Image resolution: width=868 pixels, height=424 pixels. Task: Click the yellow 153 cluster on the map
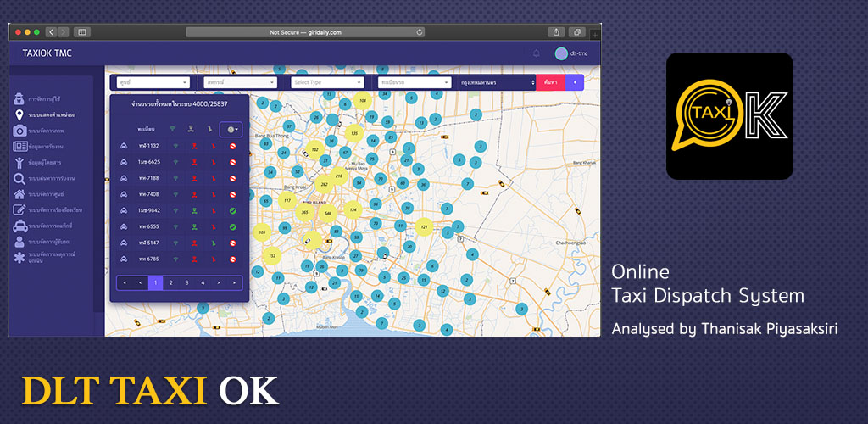pyautogui.click(x=272, y=256)
